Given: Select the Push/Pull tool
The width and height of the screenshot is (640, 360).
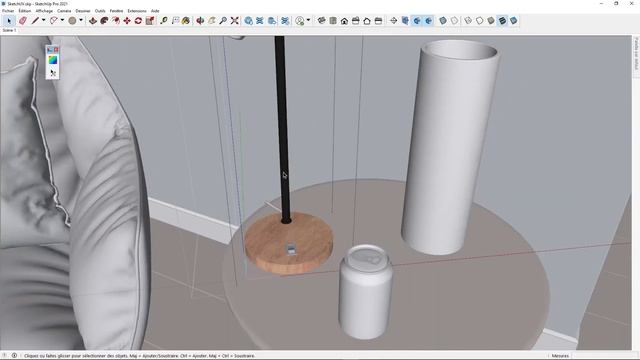Looking at the screenshot, I should click(x=93, y=20).
